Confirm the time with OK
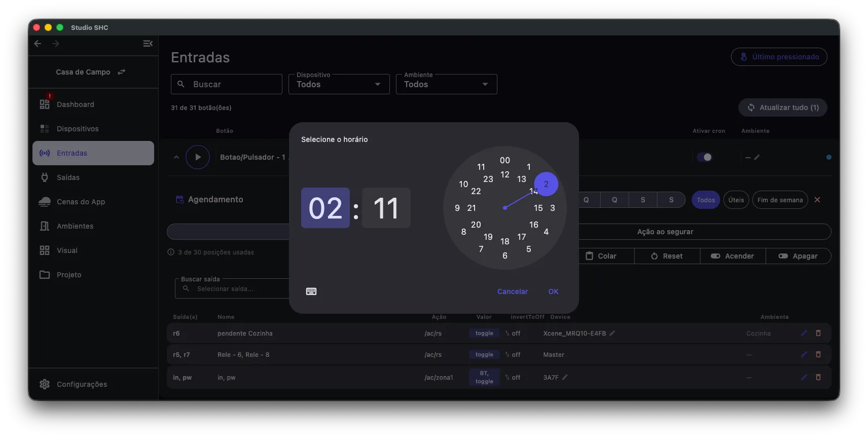 pos(553,291)
